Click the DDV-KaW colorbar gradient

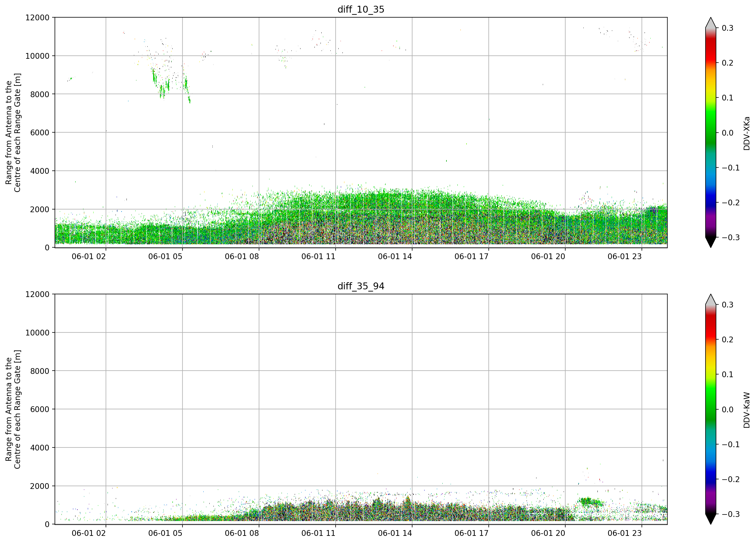[x=711, y=409]
